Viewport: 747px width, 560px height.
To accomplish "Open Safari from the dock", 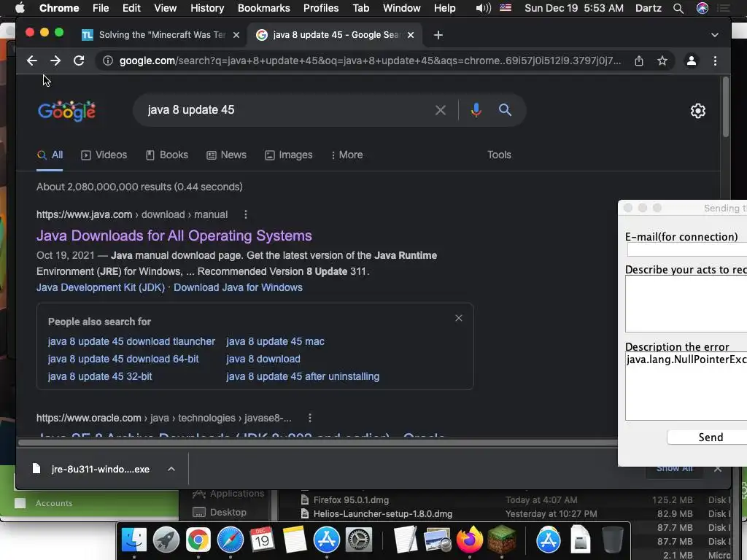I will (x=230, y=540).
